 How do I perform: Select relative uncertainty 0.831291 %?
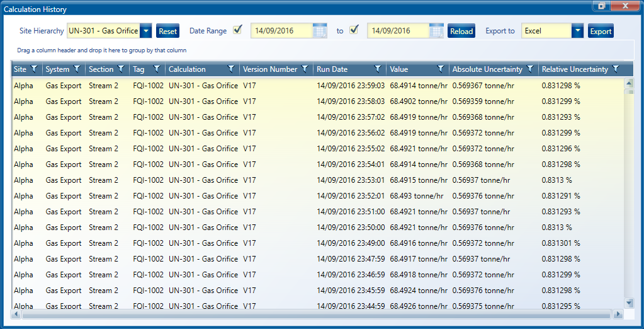(561, 196)
